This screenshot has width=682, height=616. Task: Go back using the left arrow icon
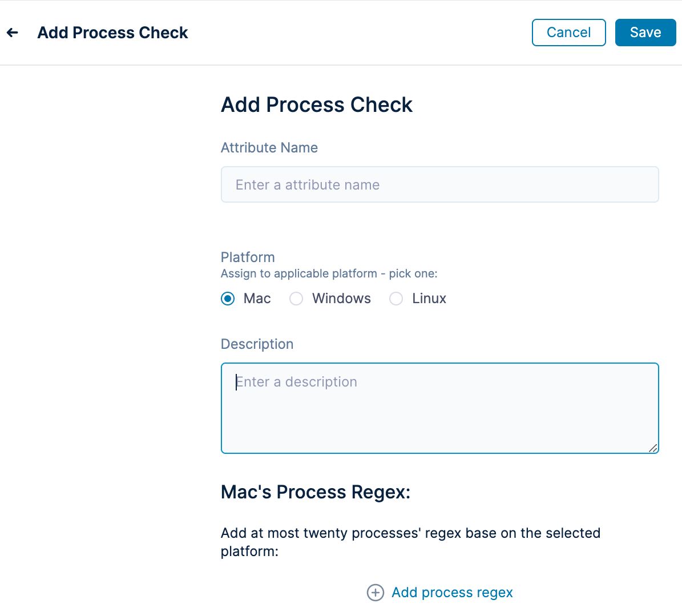point(12,32)
